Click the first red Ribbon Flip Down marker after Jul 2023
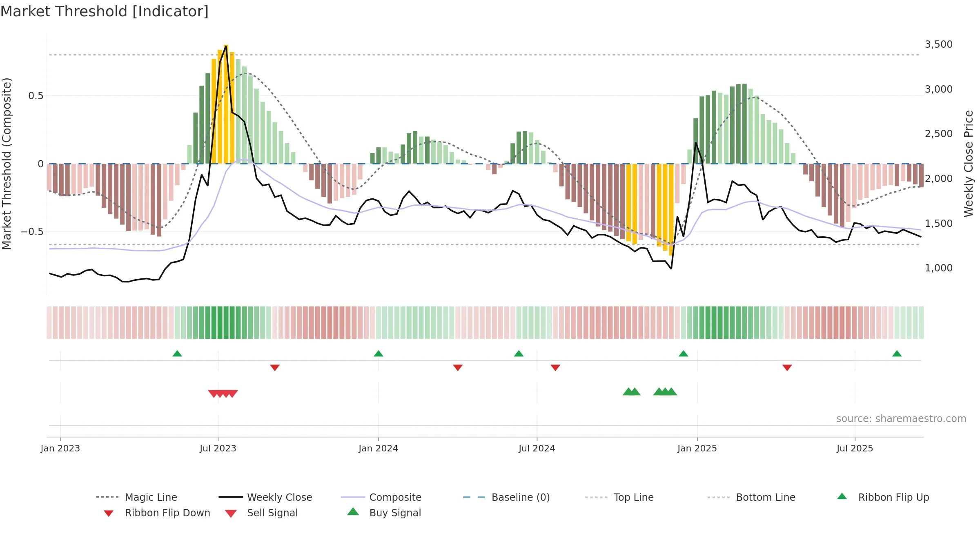The image size is (980, 551). pyautogui.click(x=275, y=368)
